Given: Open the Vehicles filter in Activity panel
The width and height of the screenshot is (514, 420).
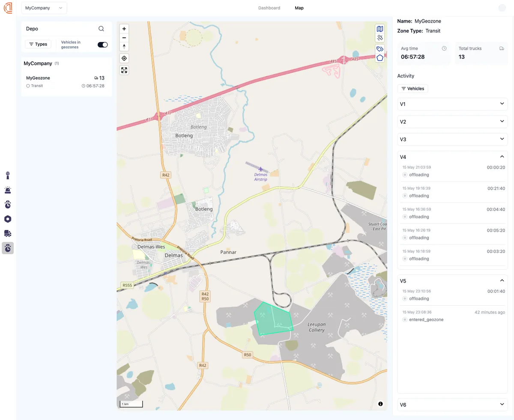Looking at the screenshot, I should click(412, 89).
